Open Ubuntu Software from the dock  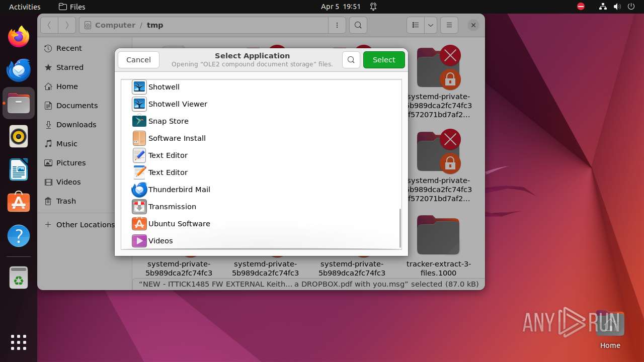pos(19,203)
